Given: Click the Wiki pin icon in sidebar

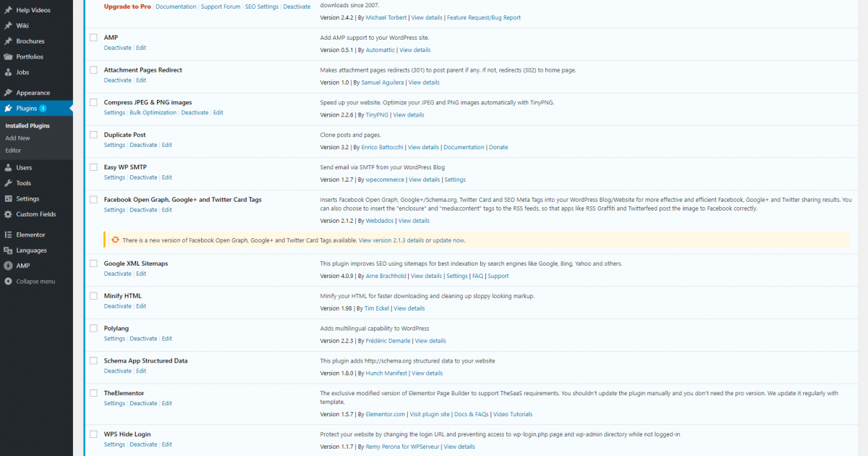Looking at the screenshot, I should 8,25.
